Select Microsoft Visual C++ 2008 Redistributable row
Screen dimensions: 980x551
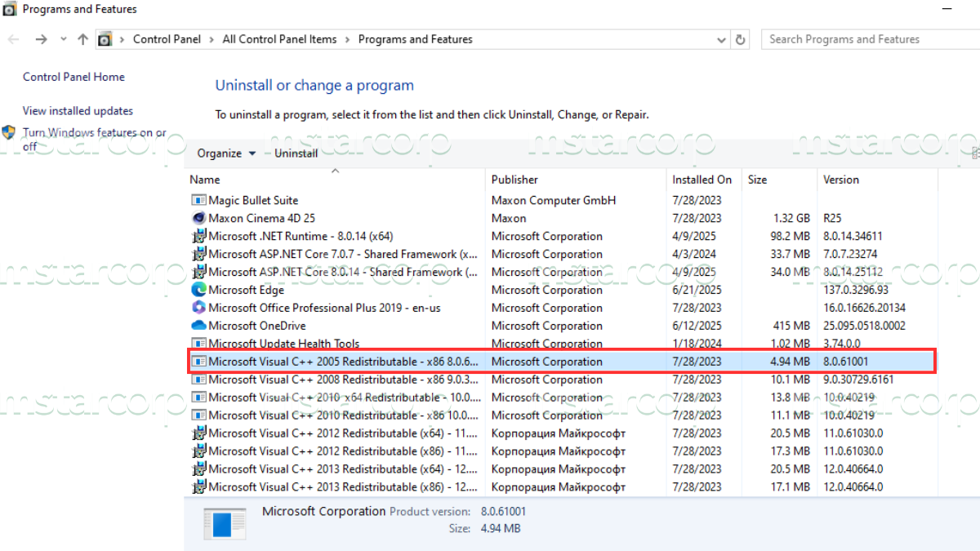pos(562,380)
